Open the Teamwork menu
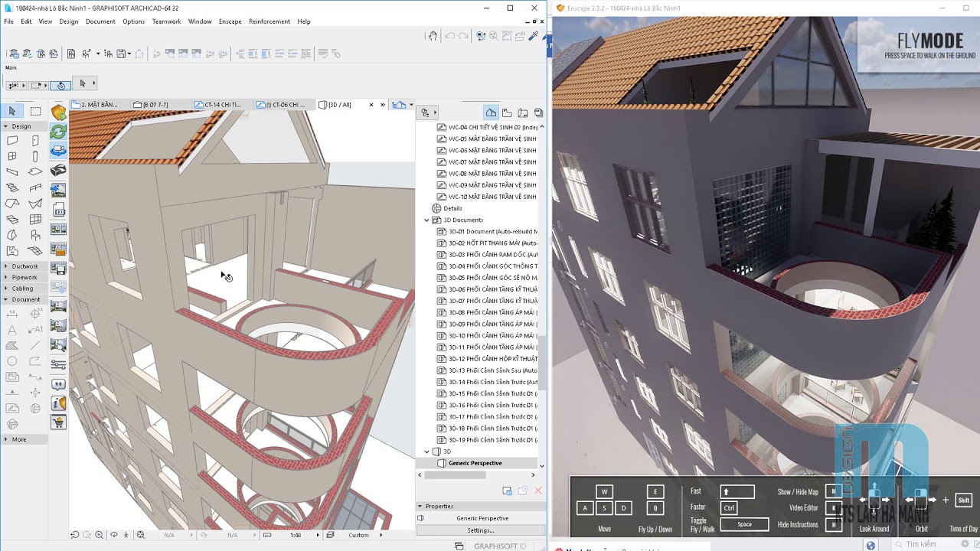This screenshot has width=980, height=551. (166, 21)
